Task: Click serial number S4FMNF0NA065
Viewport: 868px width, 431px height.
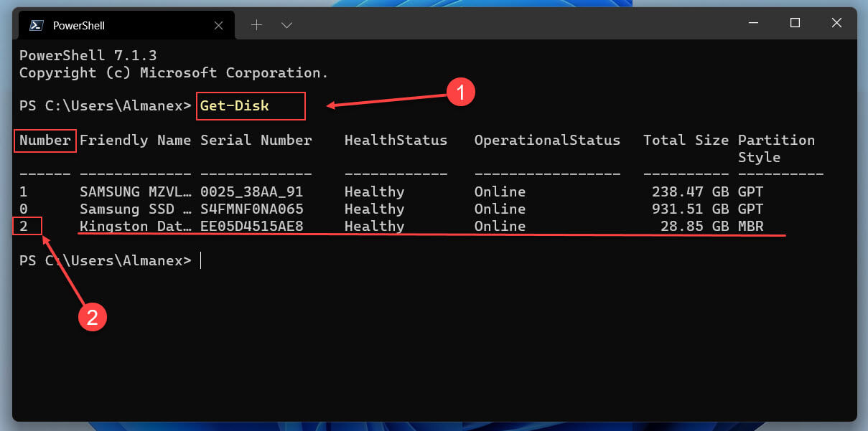Action: [x=251, y=209]
